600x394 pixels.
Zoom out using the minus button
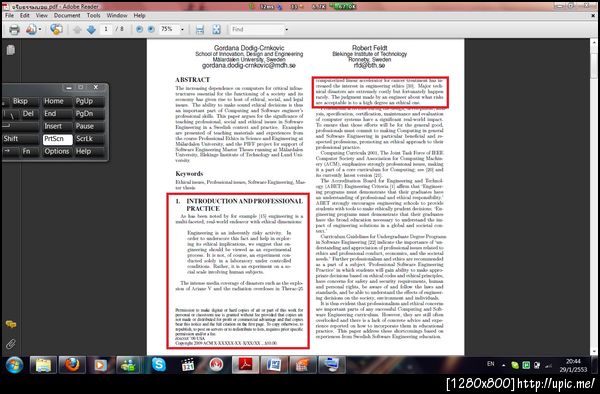point(139,29)
